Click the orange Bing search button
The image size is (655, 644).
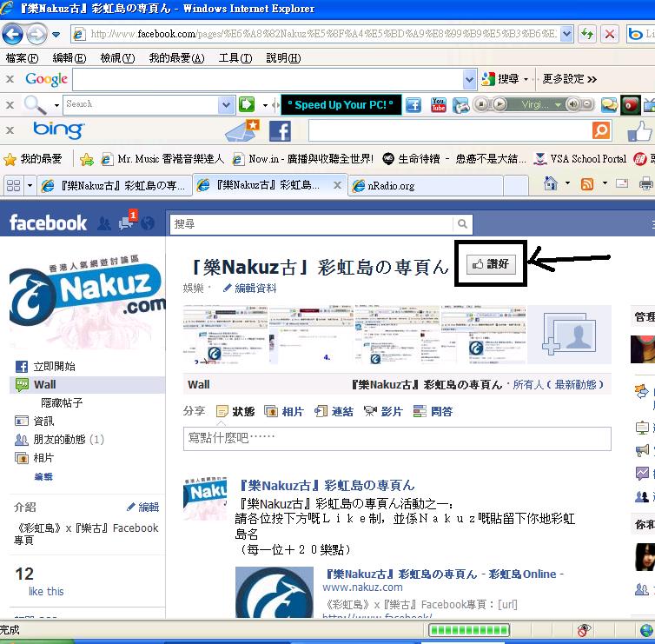[601, 131]
